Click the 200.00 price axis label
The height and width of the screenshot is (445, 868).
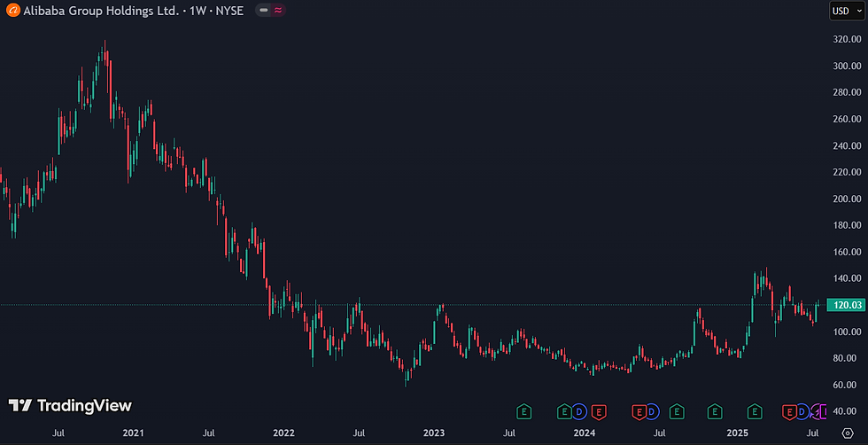849,199
